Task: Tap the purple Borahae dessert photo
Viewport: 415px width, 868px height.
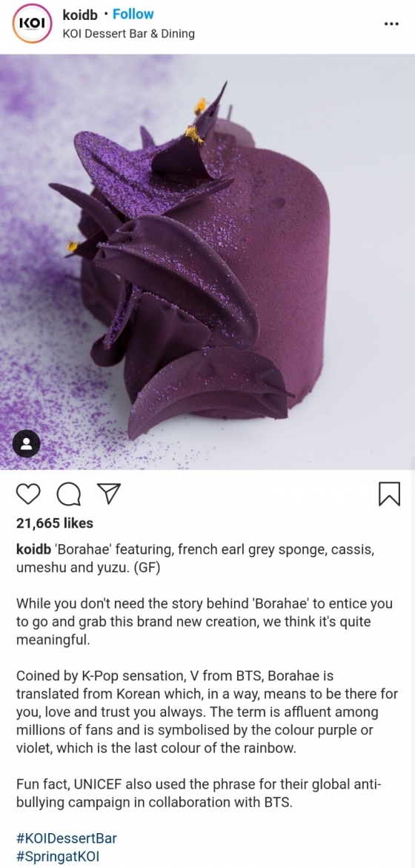Action: coord(207,261)
